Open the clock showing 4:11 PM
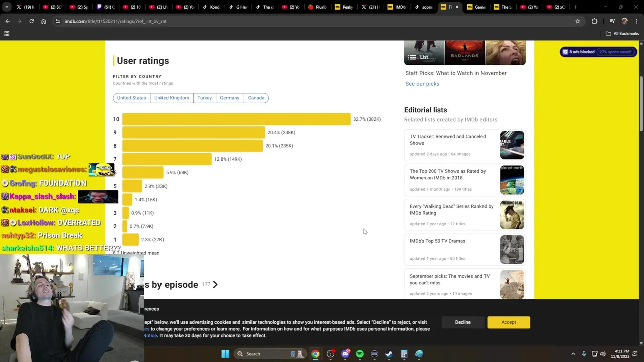The width and height of the screenshot is (644, 362). tap(620, 354)
